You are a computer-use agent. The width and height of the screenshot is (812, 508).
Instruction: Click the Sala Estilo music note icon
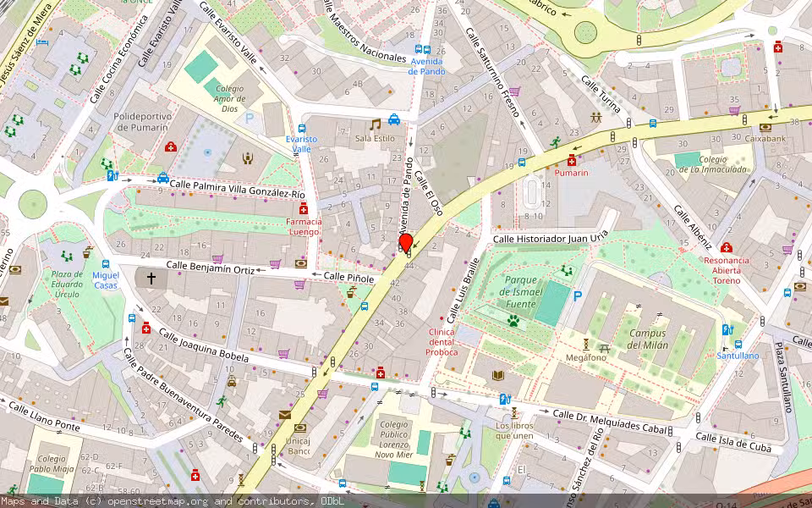[376, 124]
